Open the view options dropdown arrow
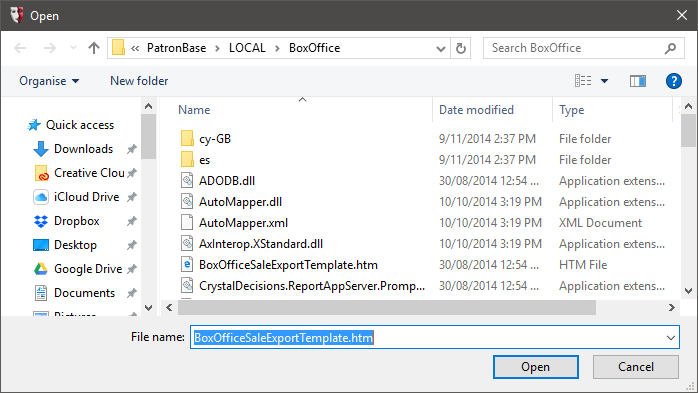The image size is (698, 393). pyautogui.click(x=604, y=81)
